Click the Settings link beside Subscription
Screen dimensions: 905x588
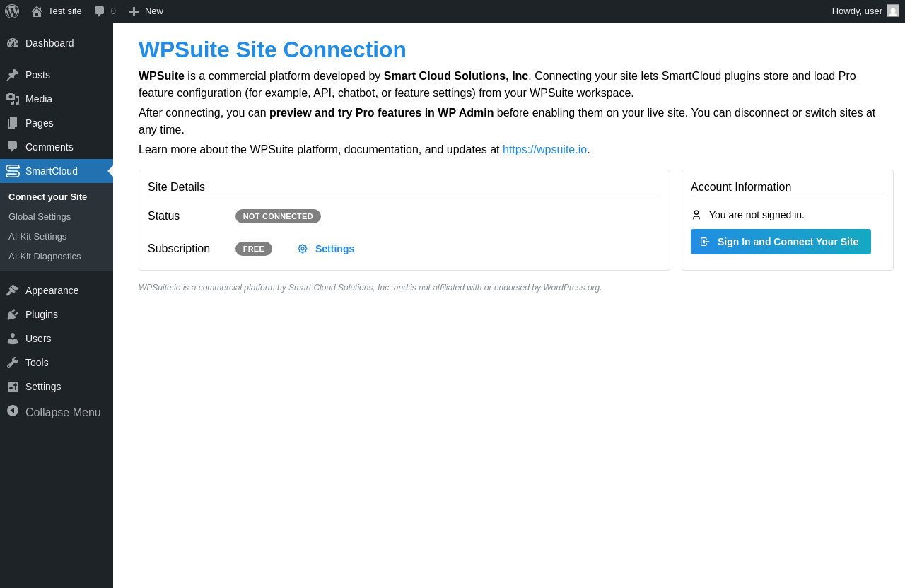334,249
